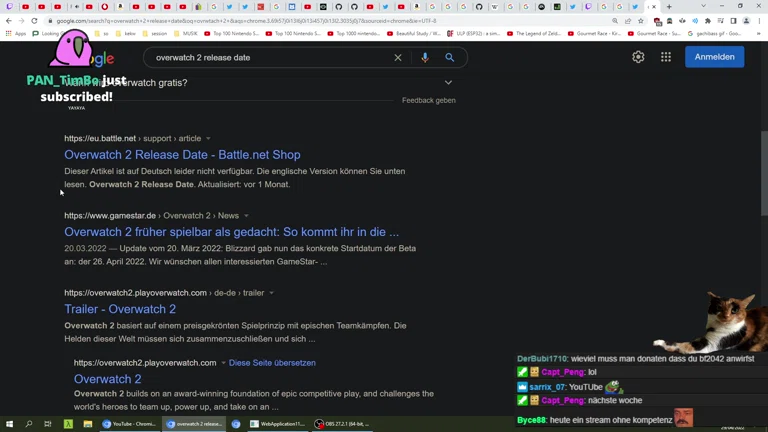Bookmark this page with the star icon
This screenshot has height=432, width=768.
point(641,21)
